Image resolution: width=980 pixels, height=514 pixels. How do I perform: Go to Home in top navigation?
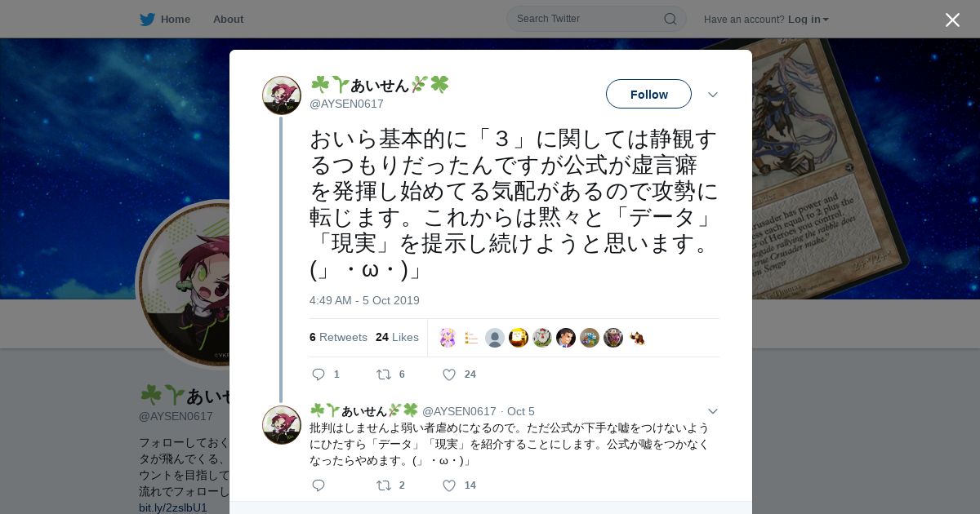(x=175, y=19)
